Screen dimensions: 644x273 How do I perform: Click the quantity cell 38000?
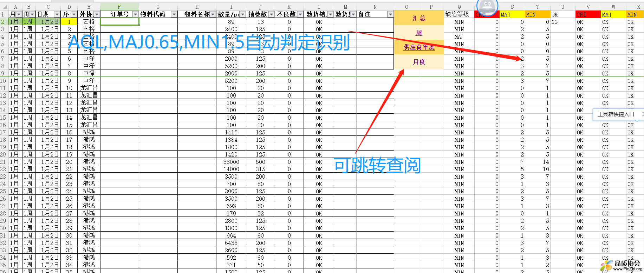tap(231, 162)
